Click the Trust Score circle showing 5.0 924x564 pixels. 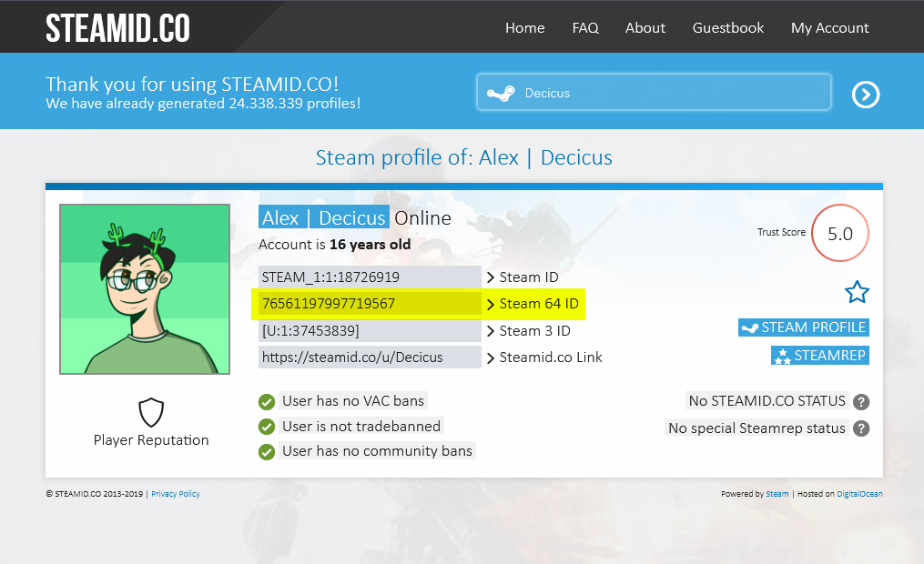839,233
